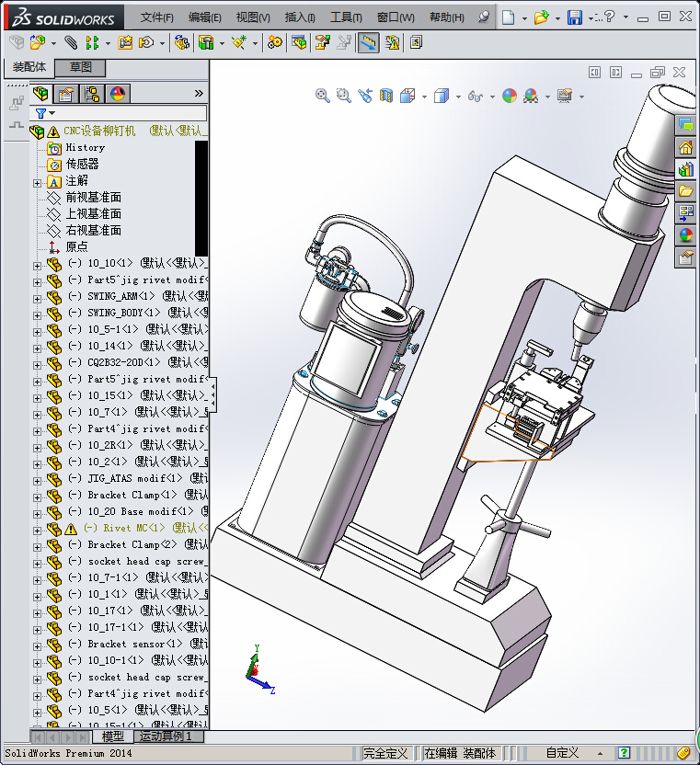Click Zoom to Fit in view toolbar
The image size is (700, 765).
click(x=322, y=96)
